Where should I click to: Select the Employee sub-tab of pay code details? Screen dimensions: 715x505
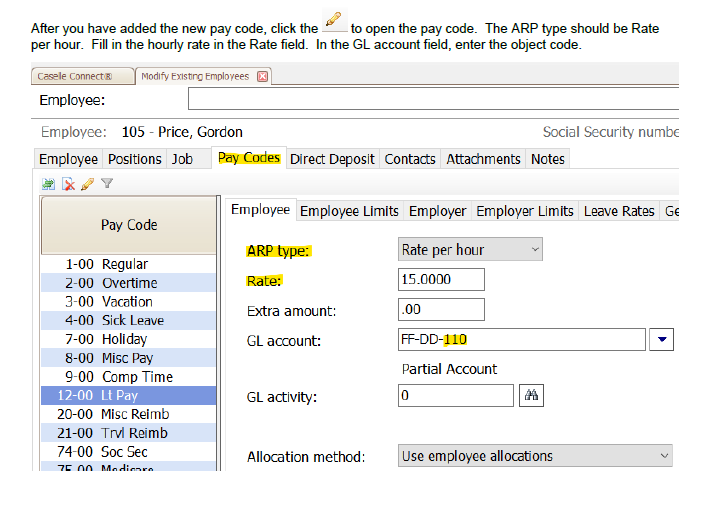(260, 209)
